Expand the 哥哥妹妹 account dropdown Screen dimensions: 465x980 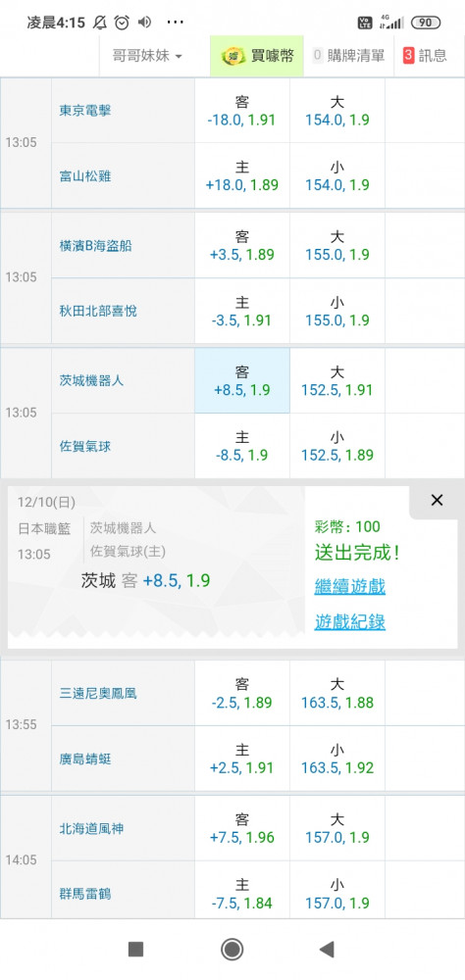pyautogui.click(x=147, y=56)
